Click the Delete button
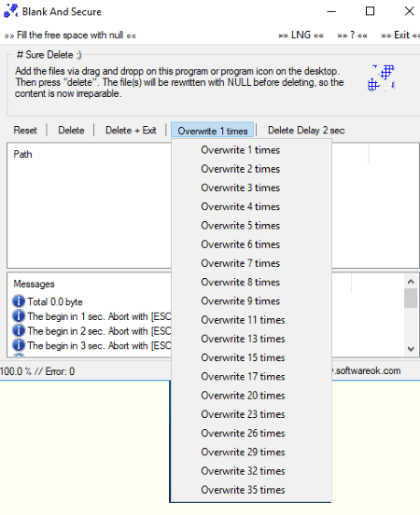This screenshot has height=515, width=420. [x=71, y=130]
